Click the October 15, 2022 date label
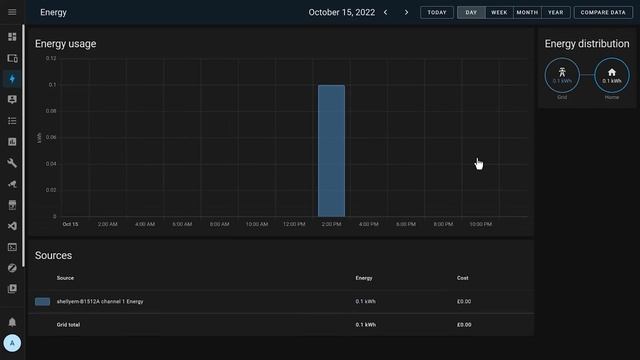The height and width of the screenshot is (360, 640). tap(342, 12)
